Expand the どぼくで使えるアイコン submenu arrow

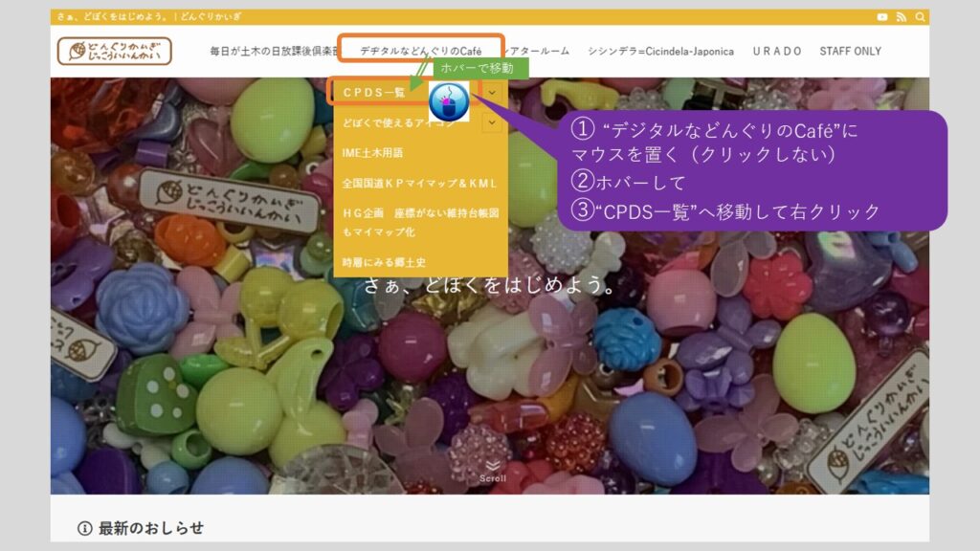coord(492,122)
